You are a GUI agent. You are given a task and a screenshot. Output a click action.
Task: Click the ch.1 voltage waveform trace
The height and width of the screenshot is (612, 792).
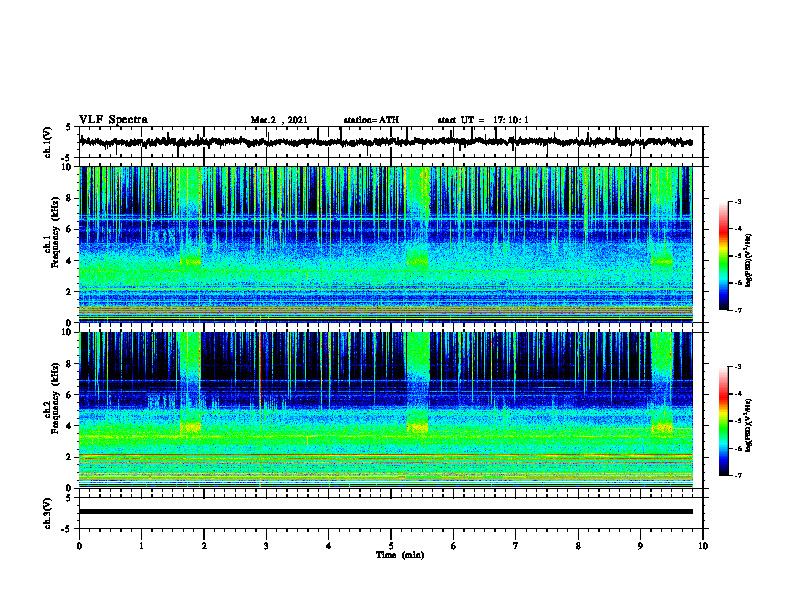386,142
